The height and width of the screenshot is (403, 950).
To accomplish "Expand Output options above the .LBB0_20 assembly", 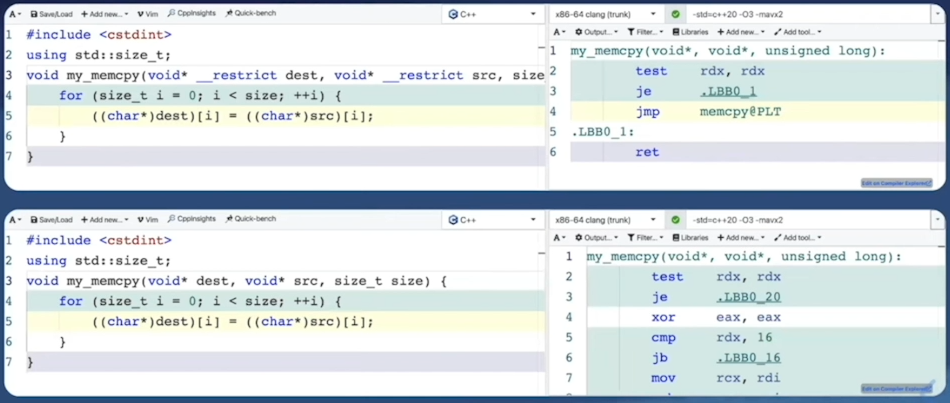I will [x=596, y=238].
